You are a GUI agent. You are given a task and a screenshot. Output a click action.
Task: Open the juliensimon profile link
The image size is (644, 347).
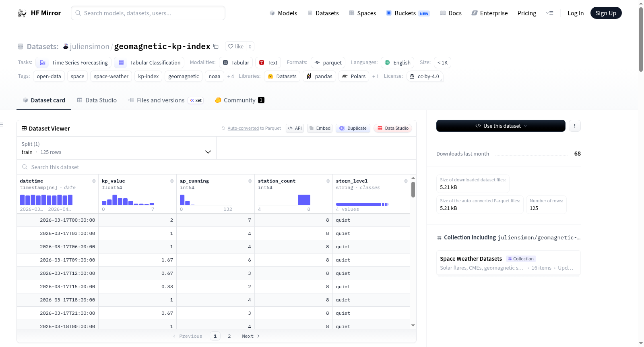tap(89, 46)
